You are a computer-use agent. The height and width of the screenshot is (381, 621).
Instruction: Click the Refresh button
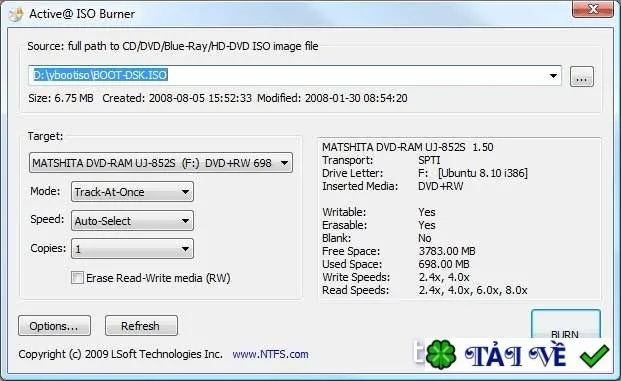pos(141,326)
